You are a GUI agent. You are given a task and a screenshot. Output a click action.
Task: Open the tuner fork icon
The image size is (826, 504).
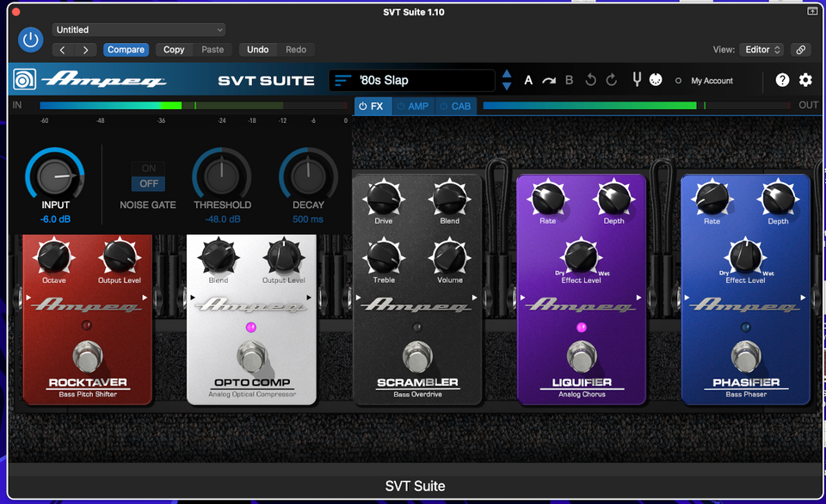(x=637, y=80)
